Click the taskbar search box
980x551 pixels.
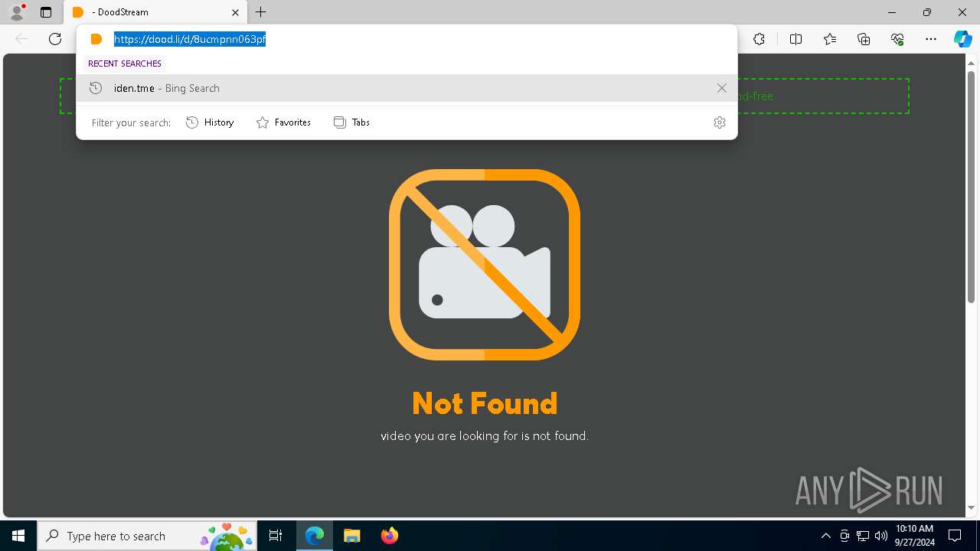(x=147, y=536)
